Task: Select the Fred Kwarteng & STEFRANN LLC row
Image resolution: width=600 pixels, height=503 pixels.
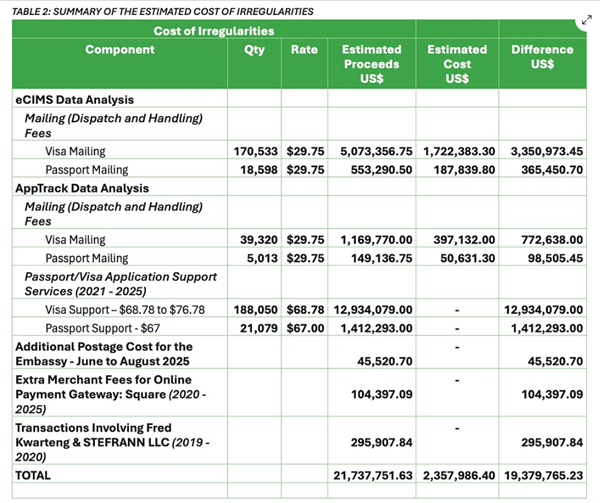Action: tap(299, 442)
